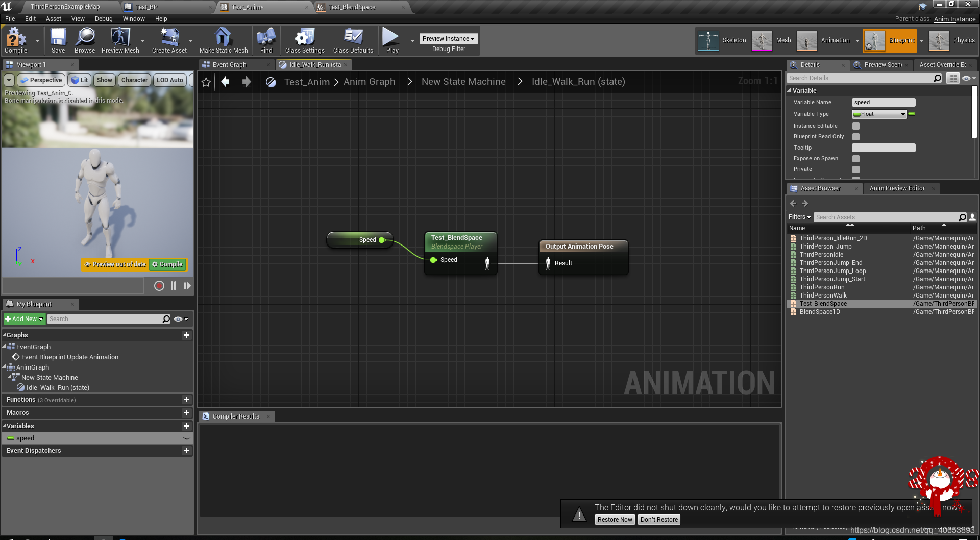Viewport: 980px width, 540px height.
Task: Click green speed variable pill icon
Action: [x=11, y=438]
